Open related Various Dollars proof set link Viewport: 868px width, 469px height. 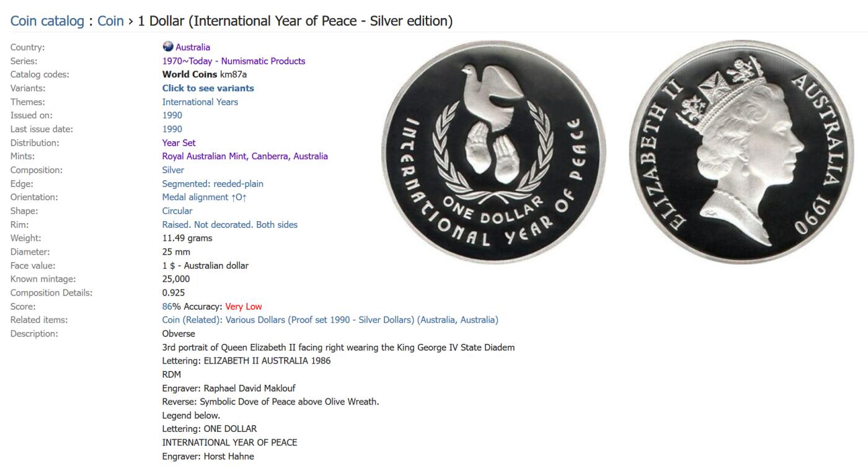(330, 320)
